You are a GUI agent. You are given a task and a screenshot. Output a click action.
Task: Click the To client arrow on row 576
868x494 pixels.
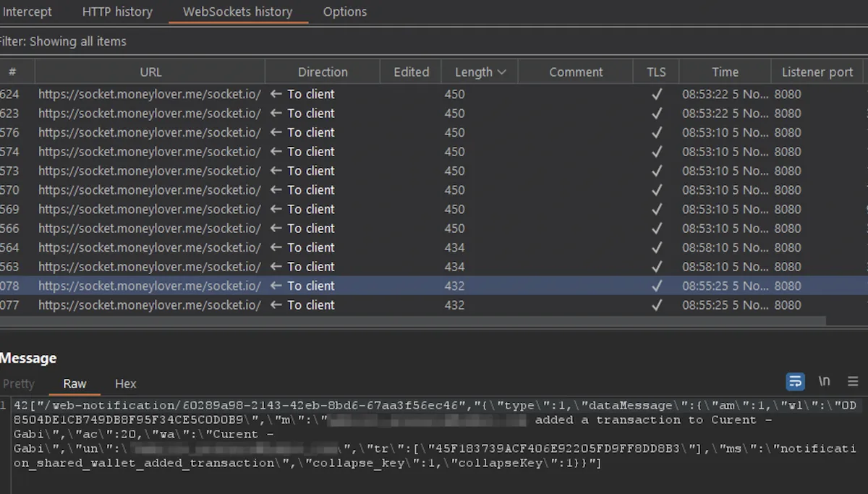[276, 132]
